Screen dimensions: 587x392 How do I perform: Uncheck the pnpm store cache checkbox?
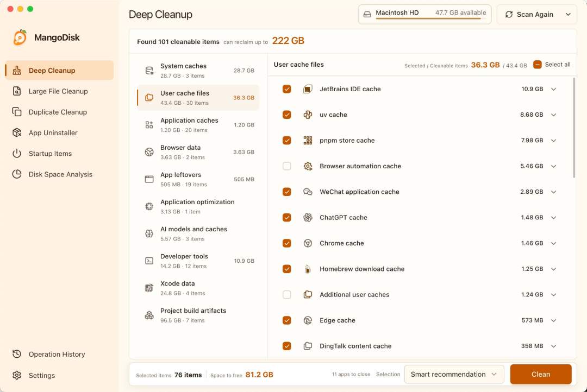(287, 140)
